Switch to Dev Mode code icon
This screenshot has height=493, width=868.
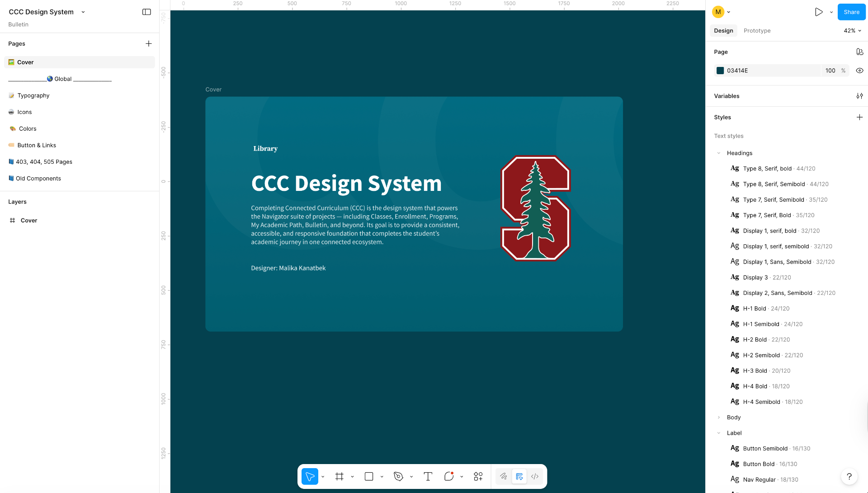tap(535, 476)
